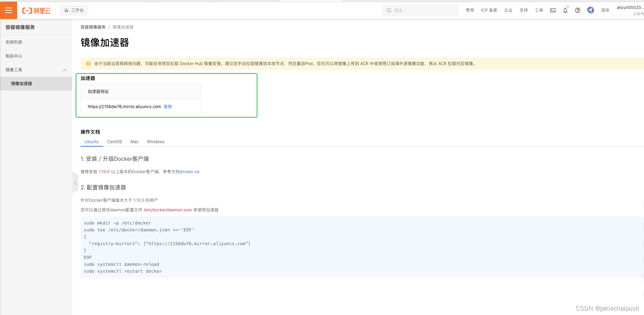Focus the top search field
Screen dimensions: 644x315
point(420,10)
